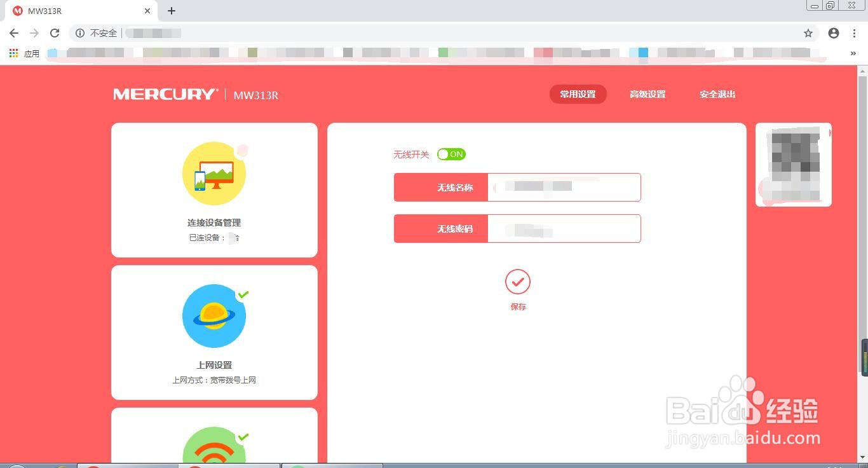The height and width of the screenshot is (468, 868).
Task: Open the internet settings planet icon
Action: pos(214,316)
